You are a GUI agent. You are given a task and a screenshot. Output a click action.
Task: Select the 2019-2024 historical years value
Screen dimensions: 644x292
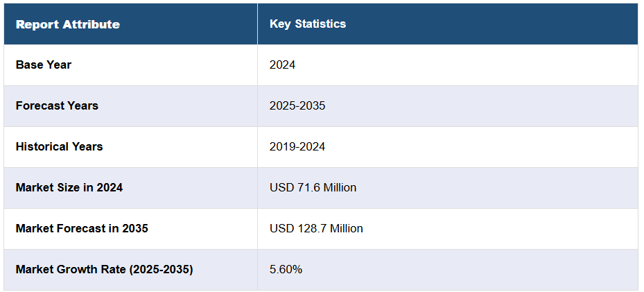(297, 146)
